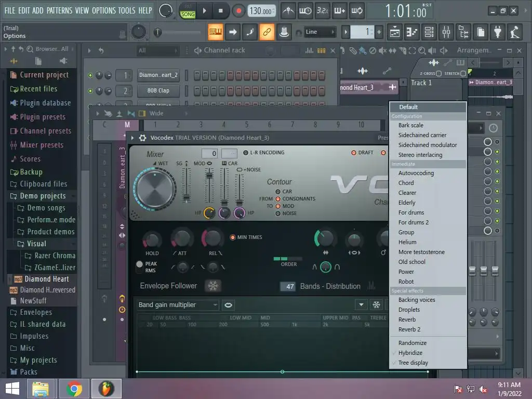Click the Windows Start button

(12, 389)
